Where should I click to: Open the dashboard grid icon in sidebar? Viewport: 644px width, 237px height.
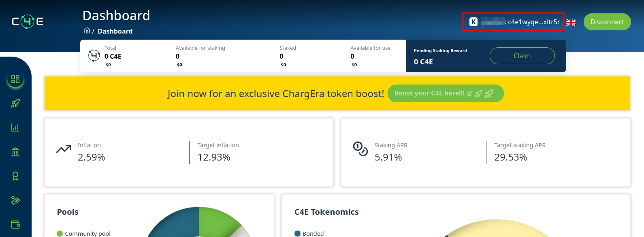pos(15,79)
